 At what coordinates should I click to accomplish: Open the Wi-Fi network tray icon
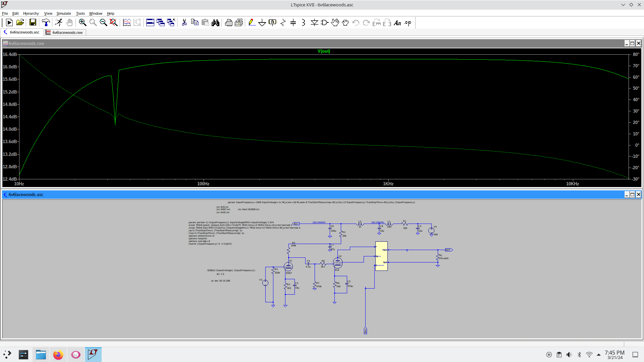point(589,355)
